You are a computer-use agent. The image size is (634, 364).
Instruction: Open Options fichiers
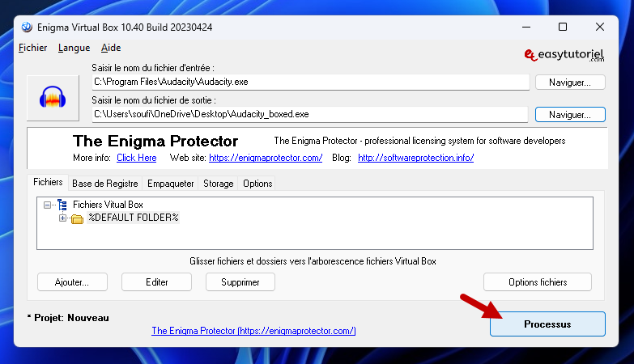[x=538, y=282]
